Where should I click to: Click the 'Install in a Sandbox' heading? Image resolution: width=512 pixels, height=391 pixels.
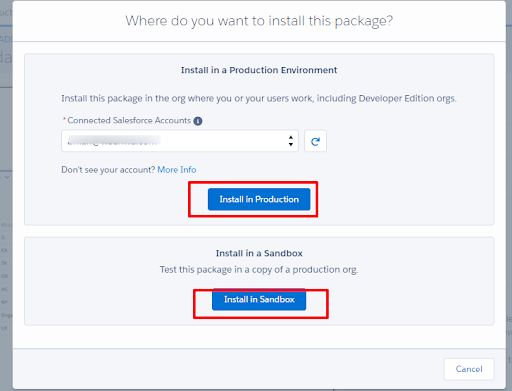click(259, 253)
